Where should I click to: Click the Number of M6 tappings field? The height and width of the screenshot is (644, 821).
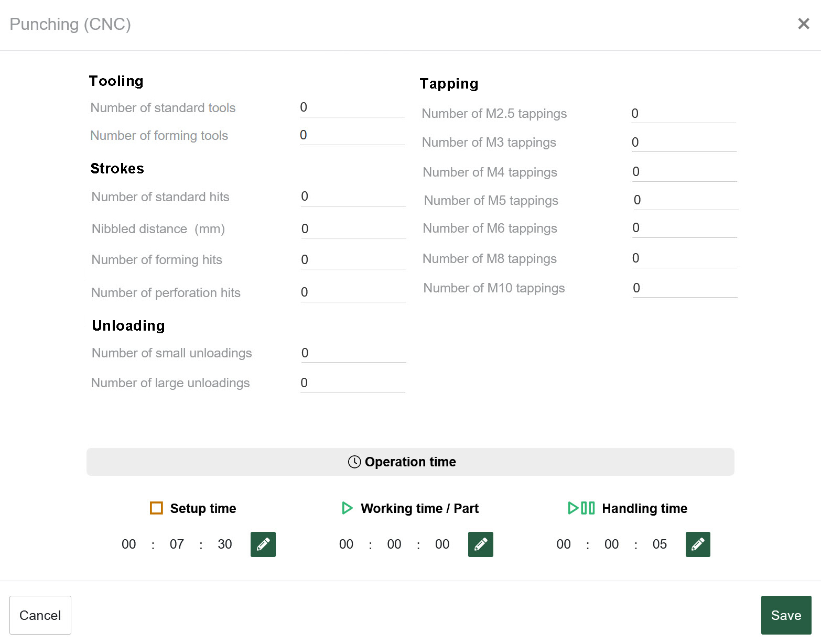coord(684,228)
